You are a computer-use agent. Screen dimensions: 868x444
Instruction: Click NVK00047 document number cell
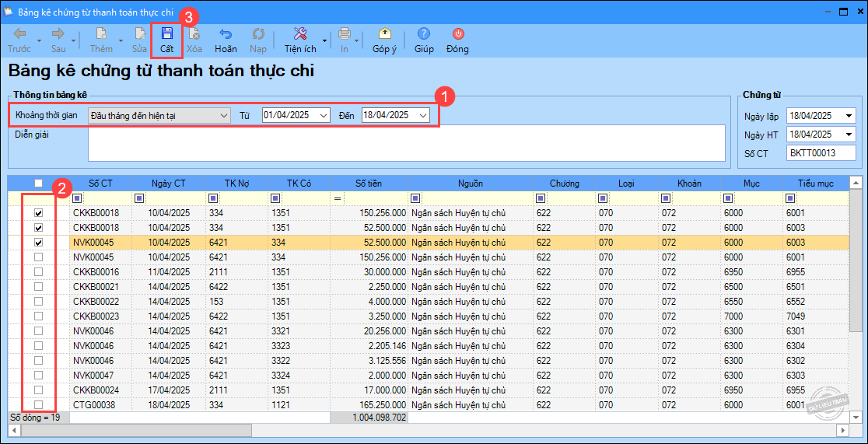point(100,375)
